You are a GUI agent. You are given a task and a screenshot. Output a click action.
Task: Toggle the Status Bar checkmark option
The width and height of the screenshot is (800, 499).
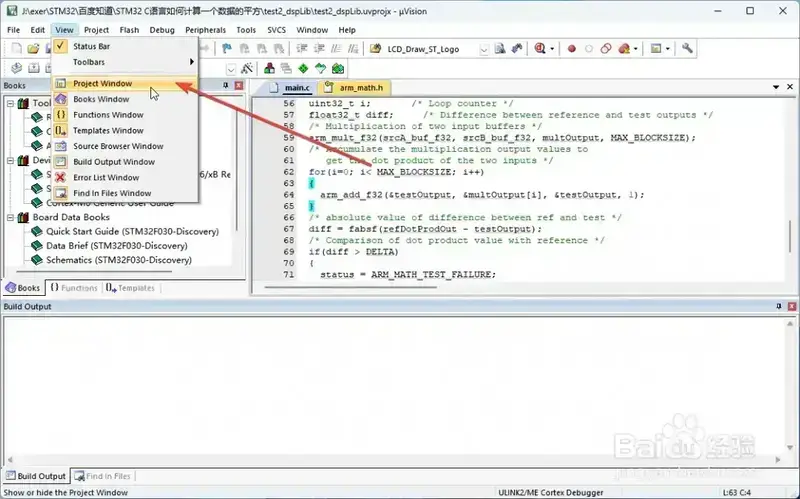tap(91, 46)
